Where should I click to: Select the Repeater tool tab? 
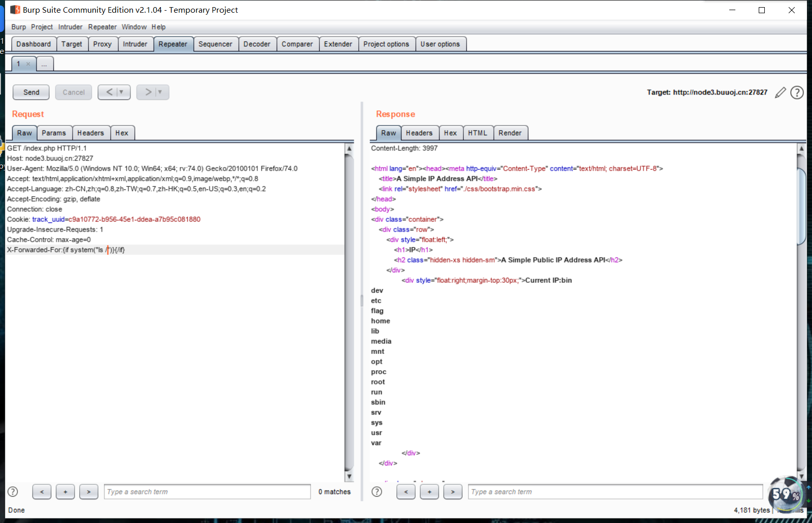click(x=173, y=44)
